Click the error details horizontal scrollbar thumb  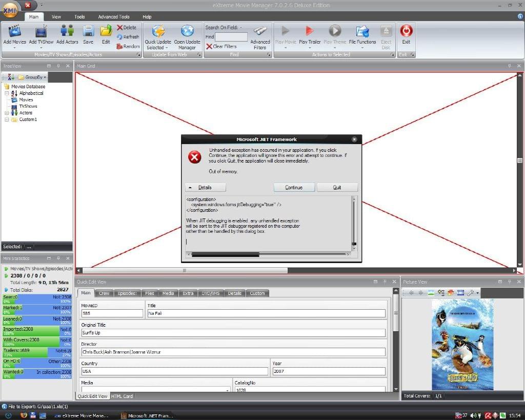pos(226,254)
